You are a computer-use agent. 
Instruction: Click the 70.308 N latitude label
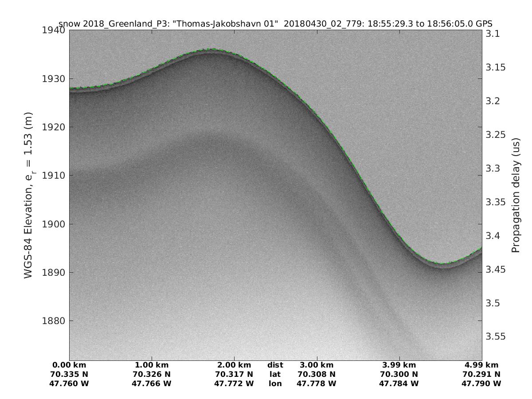tap(317, 374)
